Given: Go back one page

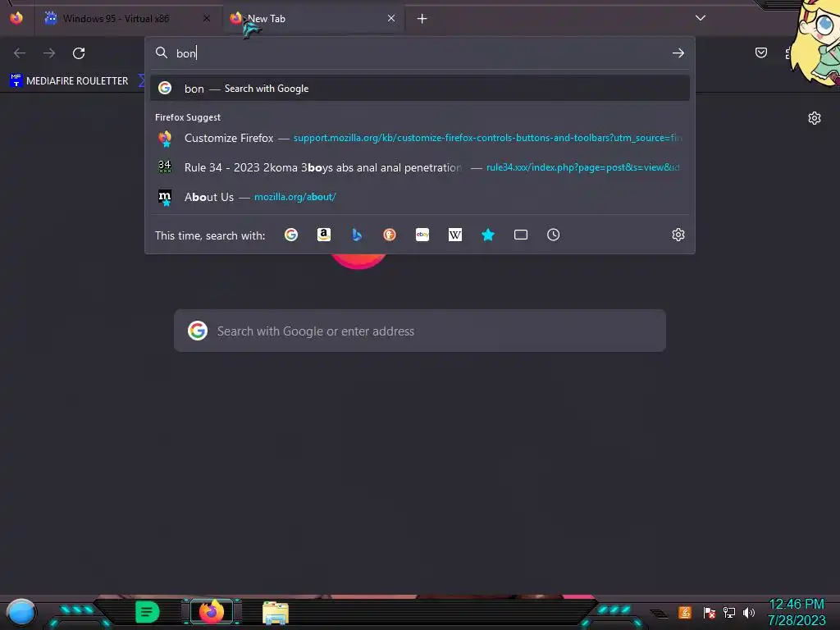Looking at the screenshot, I should point(20,53).
